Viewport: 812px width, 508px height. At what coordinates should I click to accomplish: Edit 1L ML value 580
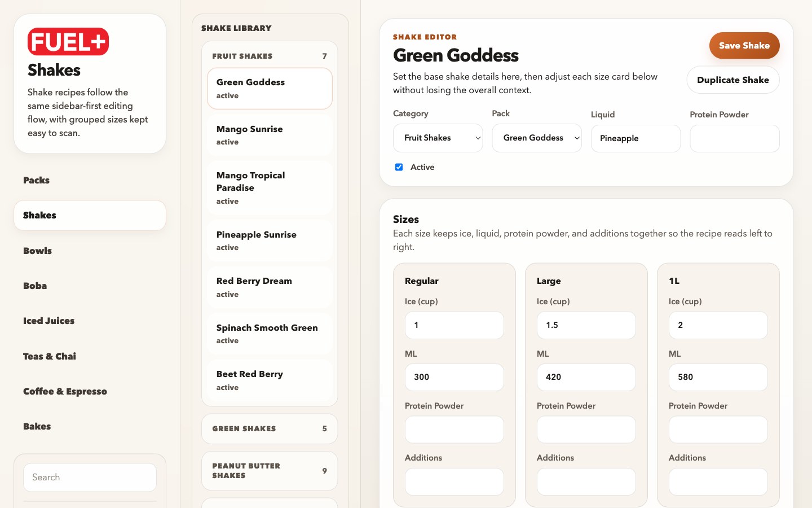(718, 377)
